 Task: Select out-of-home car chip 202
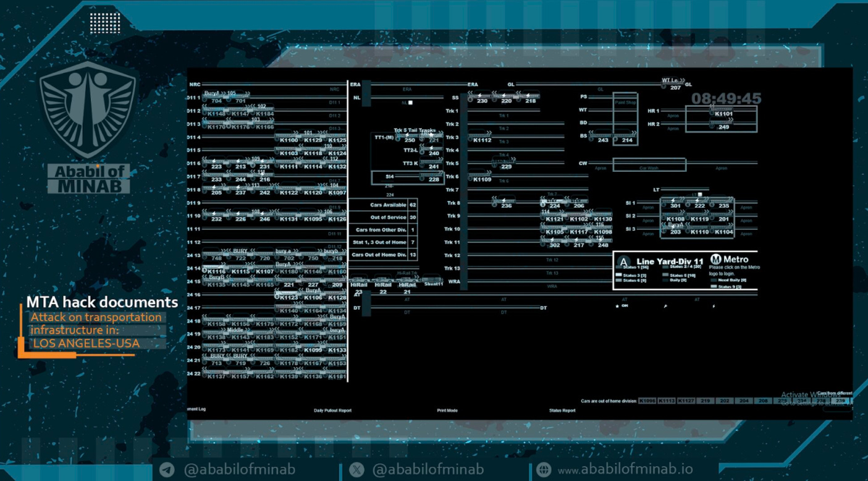point(725,401)
